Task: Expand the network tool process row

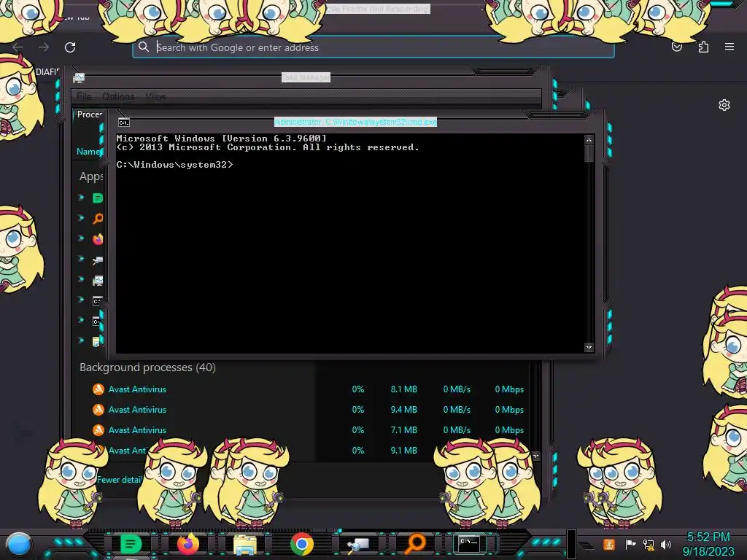Action: 81,259
